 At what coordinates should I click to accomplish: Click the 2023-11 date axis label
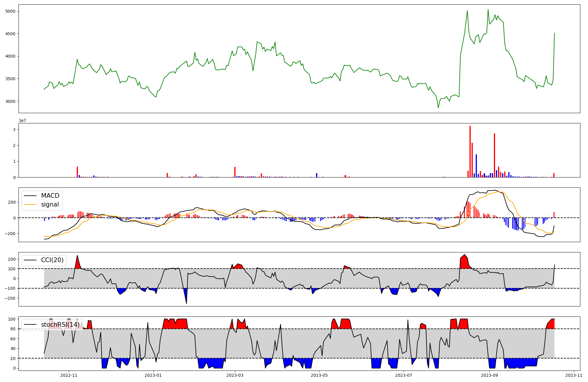(x=574, y=375)
